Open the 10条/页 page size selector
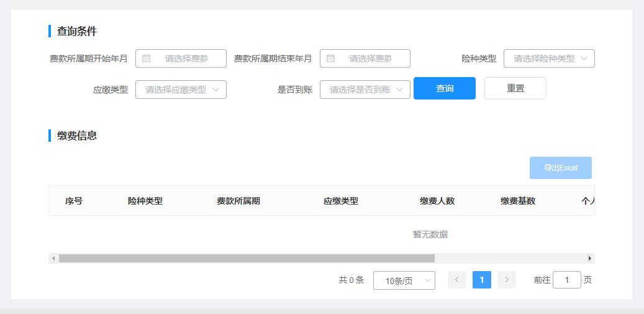The image size is (644, 314). (404, 280)
